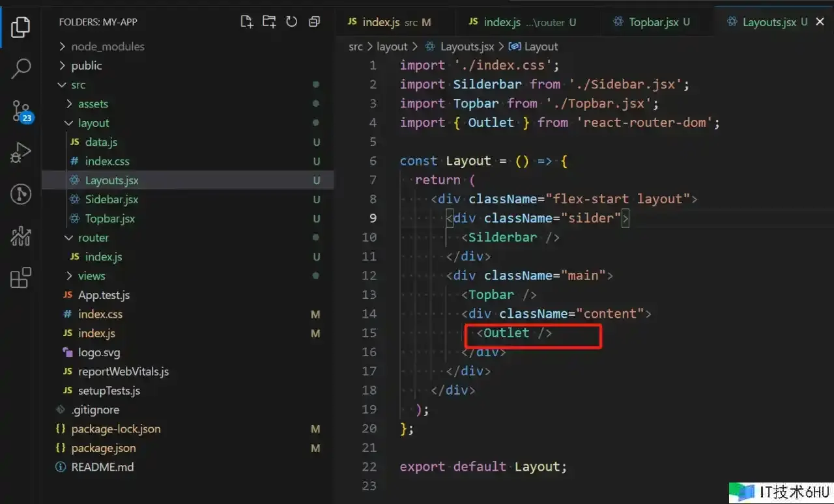This screenshot has width=834, height=504.
Task: Open Sidebar.jsx in the file tree
Action: [111, 199]
